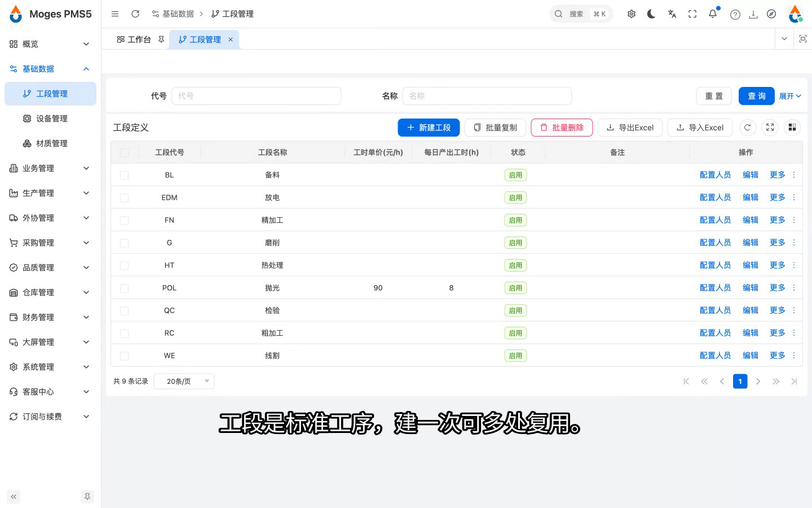Open 材质管理 in the sidebar
This screenshot has width=812, height=508.
[50, 143]
